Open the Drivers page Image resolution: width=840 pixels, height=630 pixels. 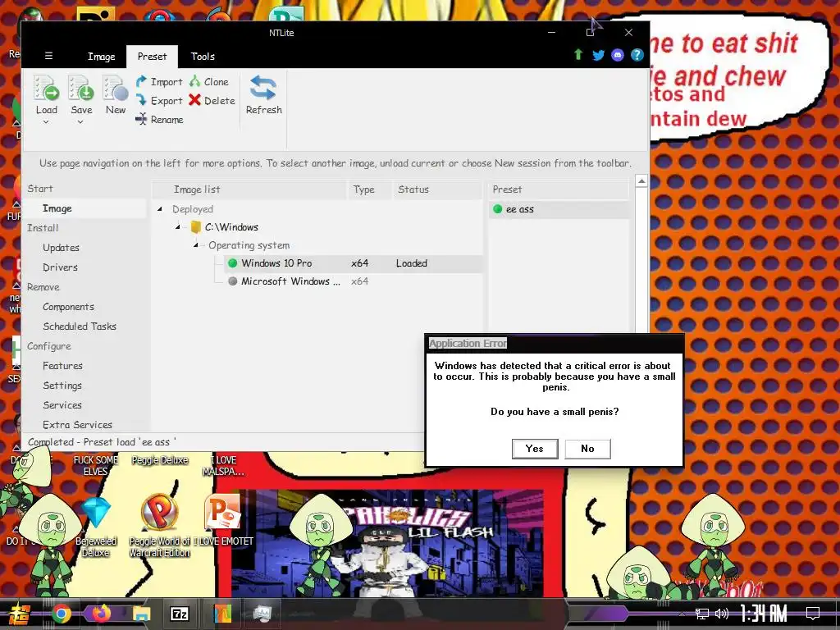pos(60,267)
